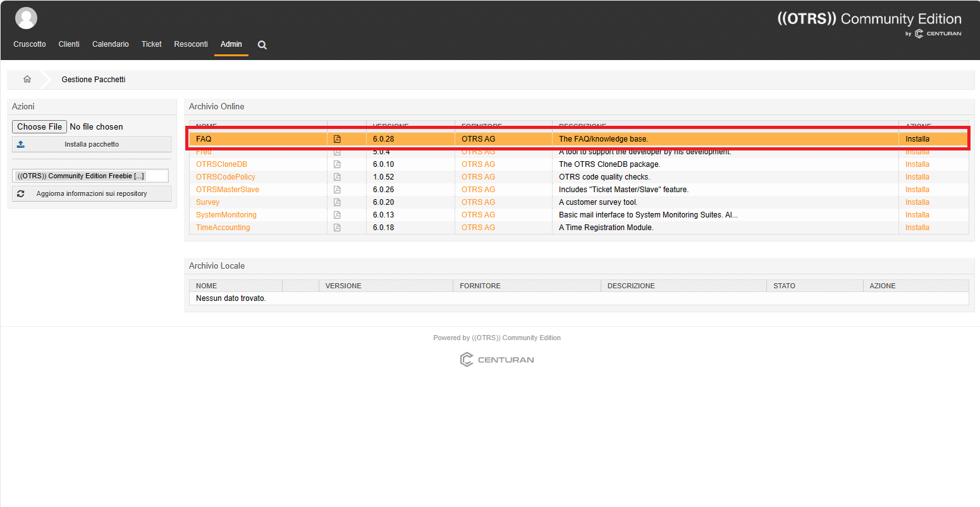The width and height of the screenshot is (980, 507).
Task: Click the Choose File button
Action: point(39,126)
